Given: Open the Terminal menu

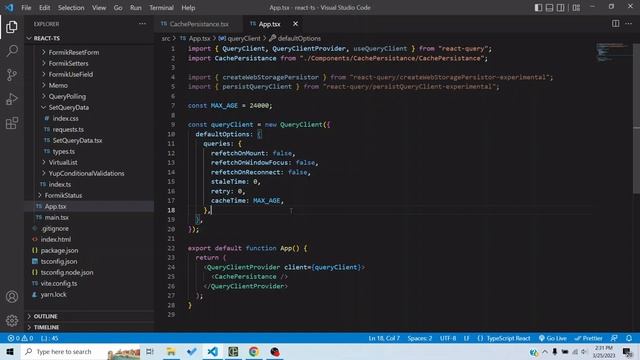Looking at the screenshot, I should click(161, 8).
